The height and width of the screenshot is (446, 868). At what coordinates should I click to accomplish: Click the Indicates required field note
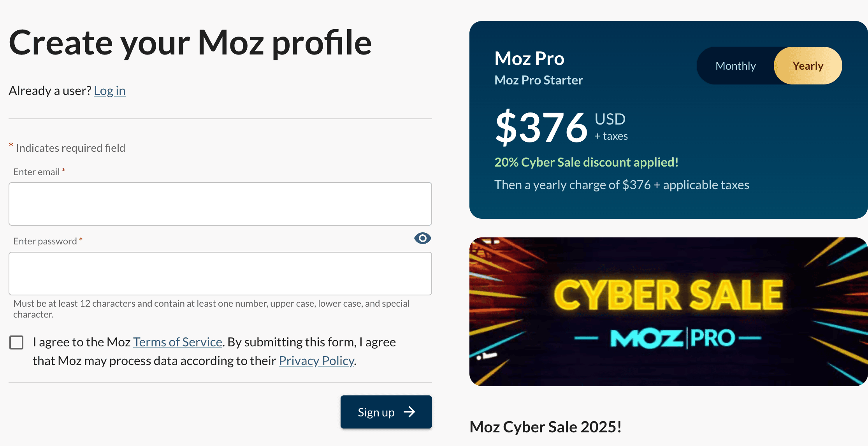click(x=67, y=147)
